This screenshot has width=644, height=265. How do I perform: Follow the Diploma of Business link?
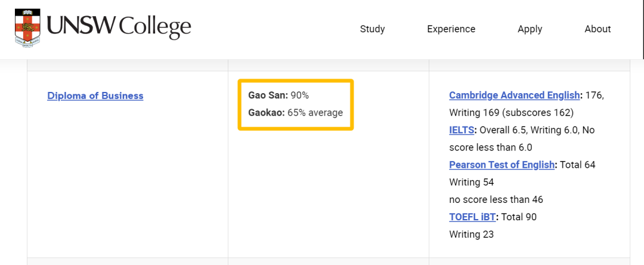click(95, 95)
